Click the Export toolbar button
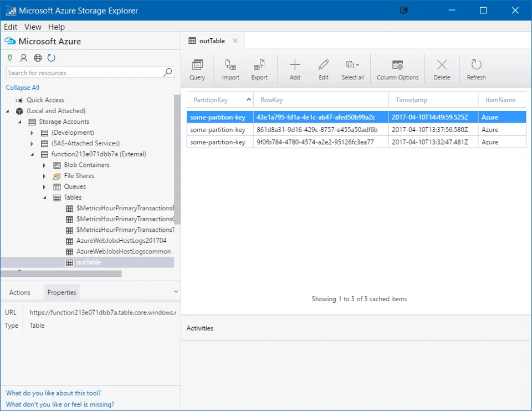 259,70
